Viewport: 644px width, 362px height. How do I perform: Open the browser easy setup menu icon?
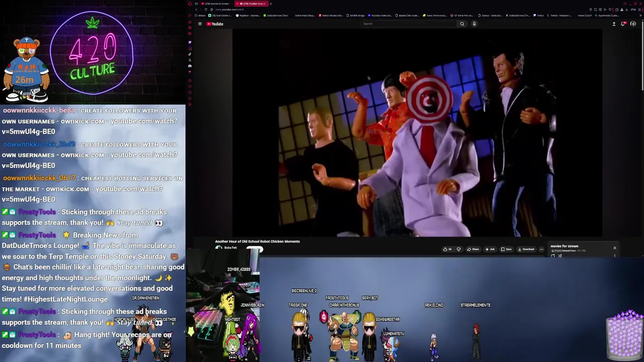coord(639,10)
